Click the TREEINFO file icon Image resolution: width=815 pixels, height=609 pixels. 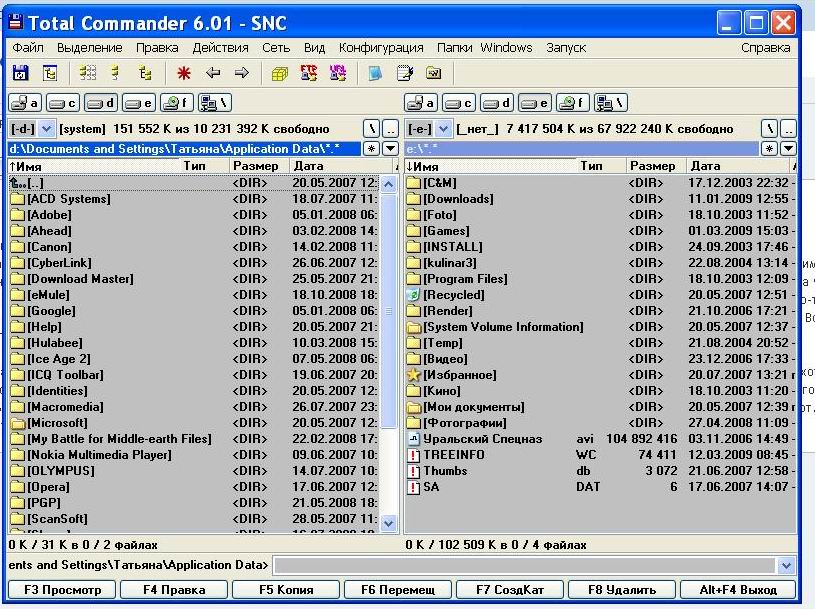point(413,455)
